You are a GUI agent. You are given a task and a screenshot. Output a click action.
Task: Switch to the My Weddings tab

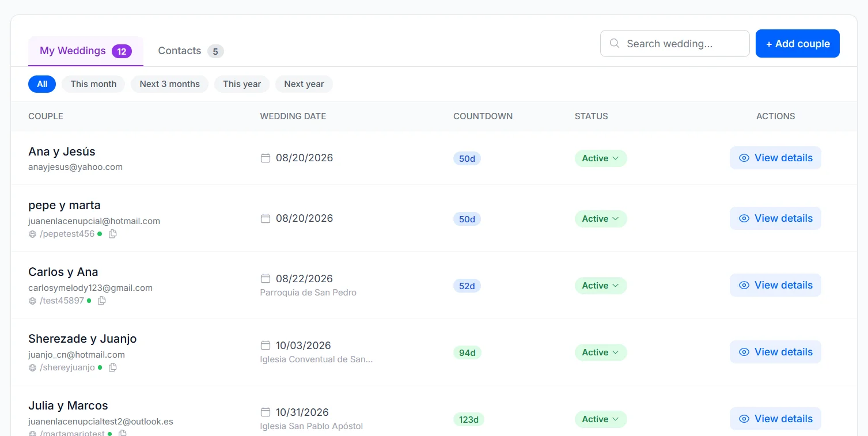pyautogui.click(x=86, y=51)
